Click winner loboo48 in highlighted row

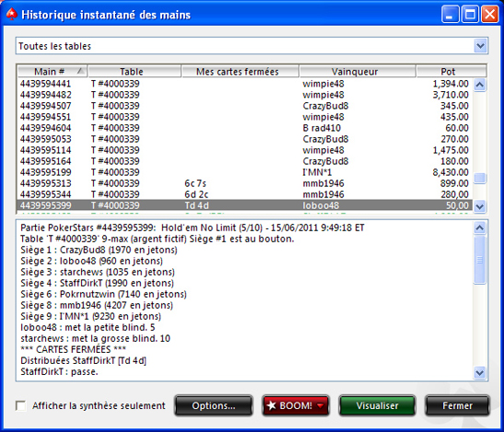click(x=321, y=205)
